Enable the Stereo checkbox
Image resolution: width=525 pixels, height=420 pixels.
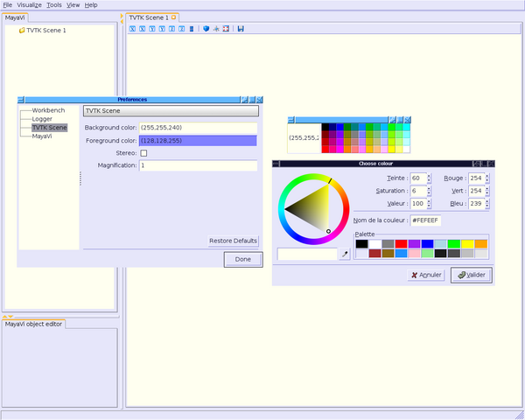[143, 153]
